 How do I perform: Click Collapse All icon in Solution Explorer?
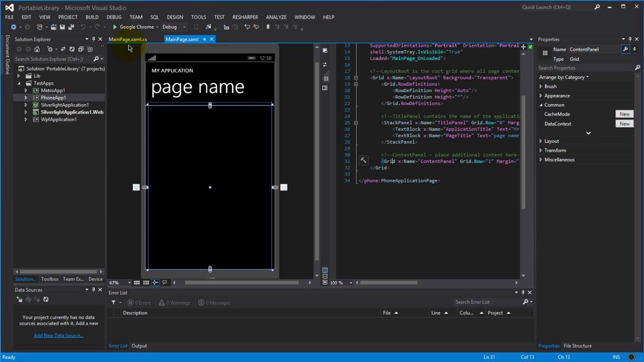click(x=81, y=49)
